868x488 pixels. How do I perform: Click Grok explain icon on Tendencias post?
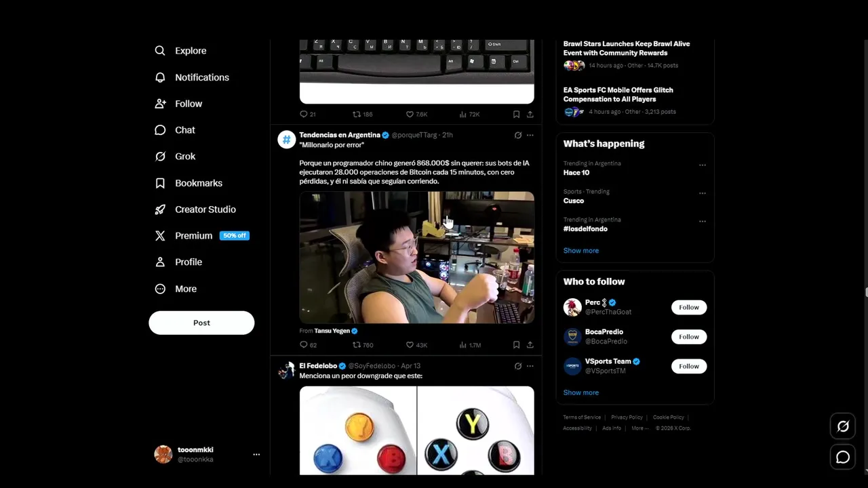pyautogui.click(x=518, y=135)
